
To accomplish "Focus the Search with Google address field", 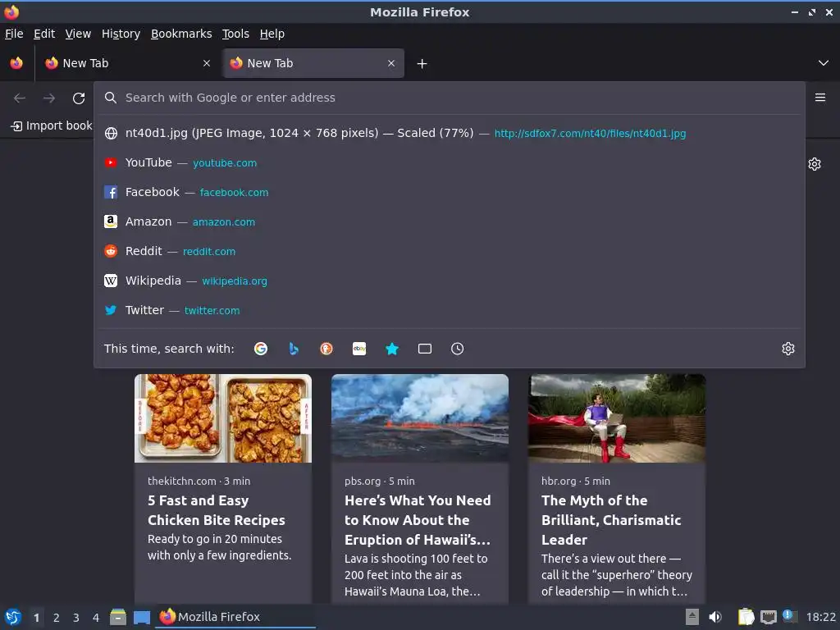I will [450, 98].
